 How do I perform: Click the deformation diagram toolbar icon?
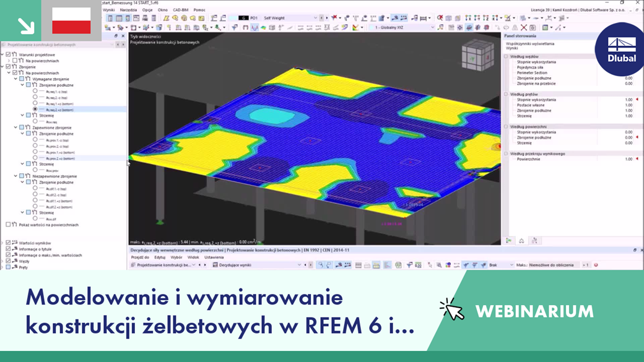tap(255, 27)
